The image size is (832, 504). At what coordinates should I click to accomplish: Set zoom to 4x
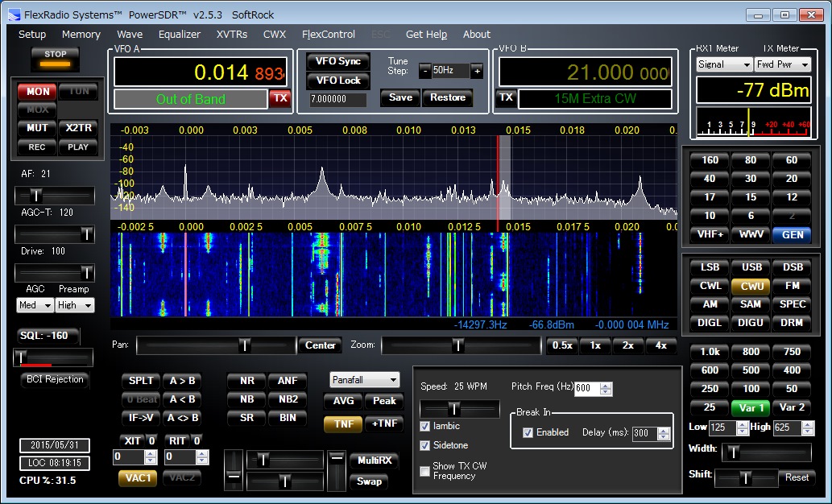coord(660,345)
